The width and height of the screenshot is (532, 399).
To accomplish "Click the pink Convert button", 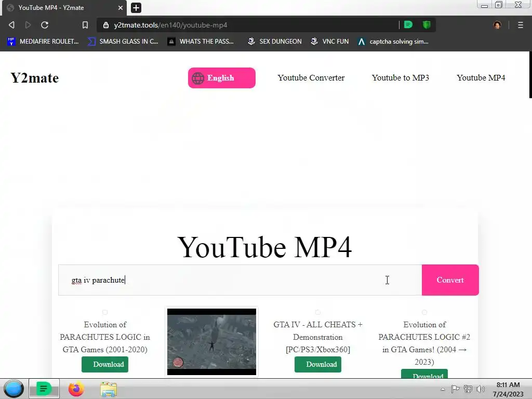I will (450, 280).
